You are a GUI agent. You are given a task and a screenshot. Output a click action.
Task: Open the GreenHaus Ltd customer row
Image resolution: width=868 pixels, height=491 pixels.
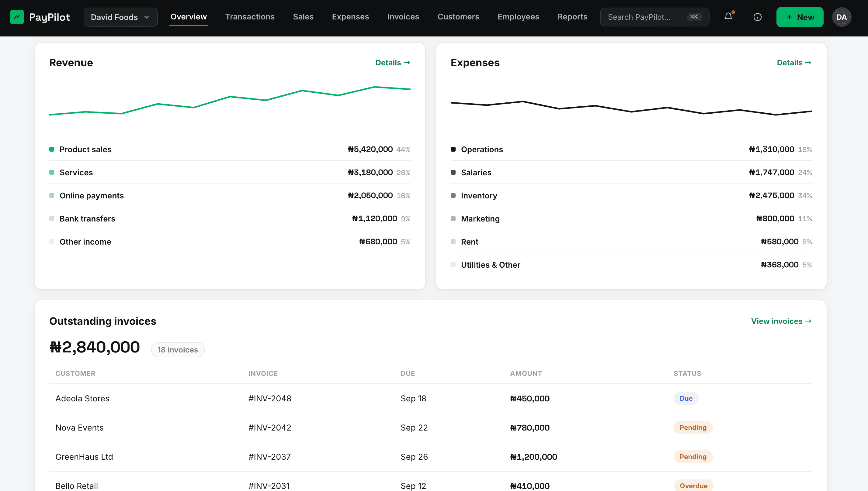click(430, 457)
